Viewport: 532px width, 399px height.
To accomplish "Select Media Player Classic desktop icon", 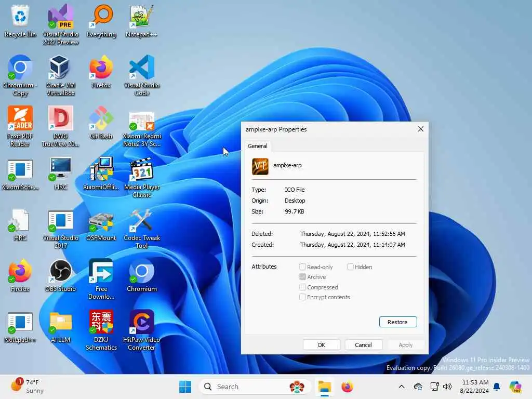I will point(141,177).
